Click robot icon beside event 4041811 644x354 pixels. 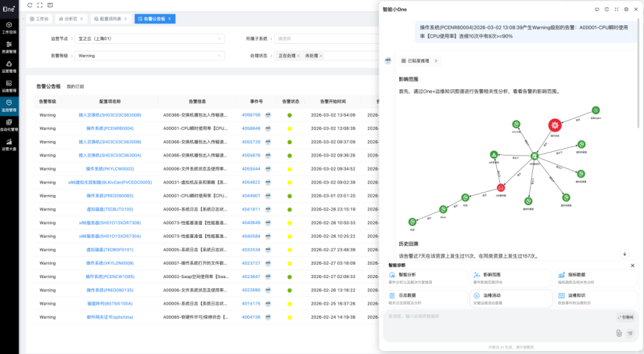[x=268, y=209]
